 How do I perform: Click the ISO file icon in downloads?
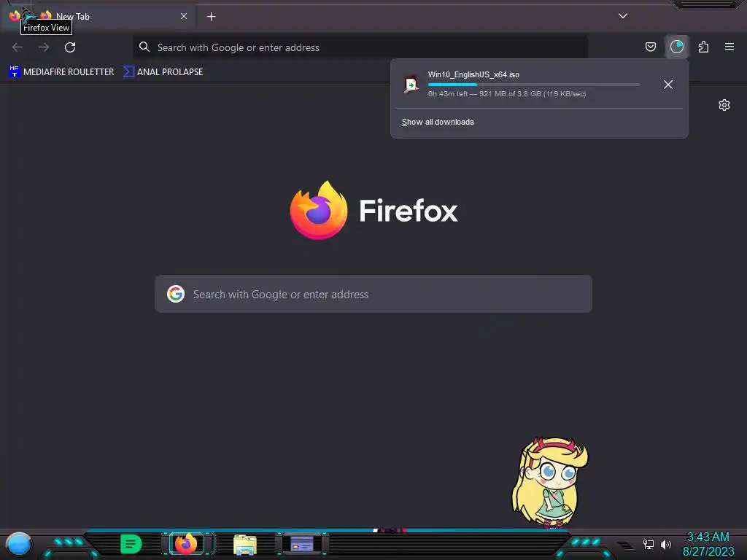click(x=411, y=85)
